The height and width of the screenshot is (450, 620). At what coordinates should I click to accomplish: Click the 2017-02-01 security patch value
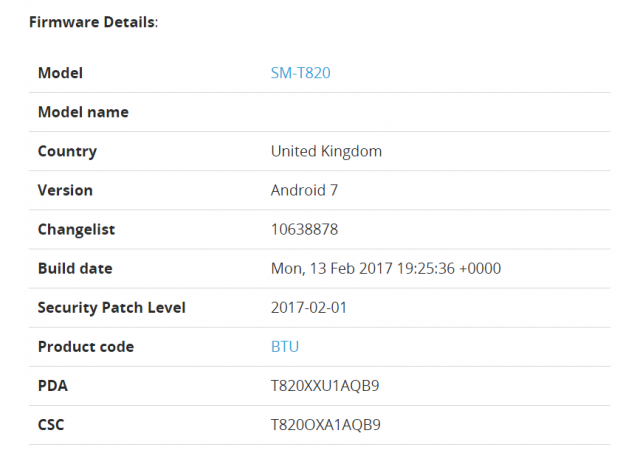pos(309,307)
